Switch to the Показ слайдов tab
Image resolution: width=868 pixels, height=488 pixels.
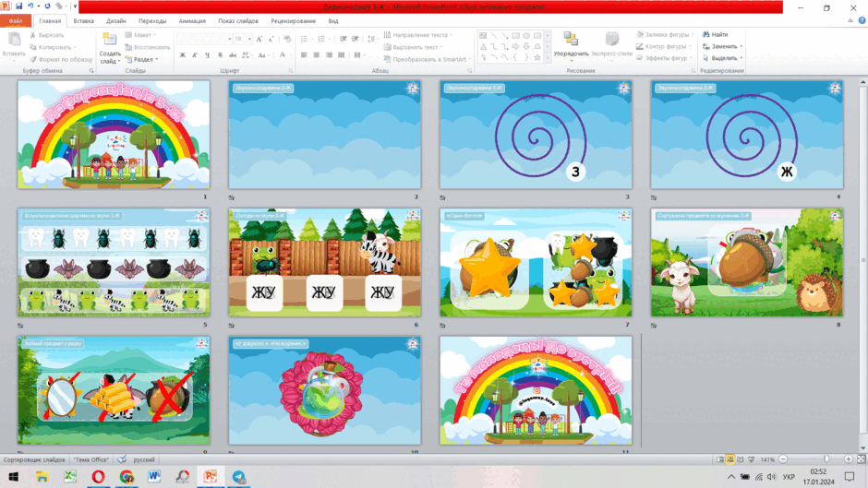(238, 21)
